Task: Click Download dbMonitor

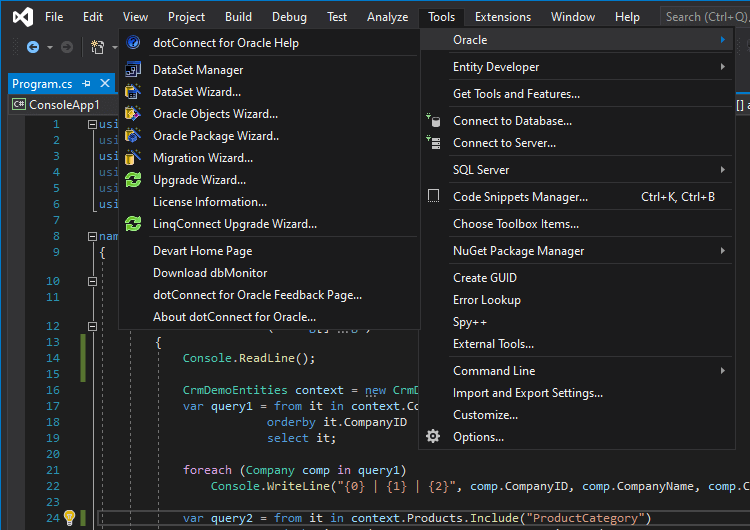Action: (x=210, y=273)
